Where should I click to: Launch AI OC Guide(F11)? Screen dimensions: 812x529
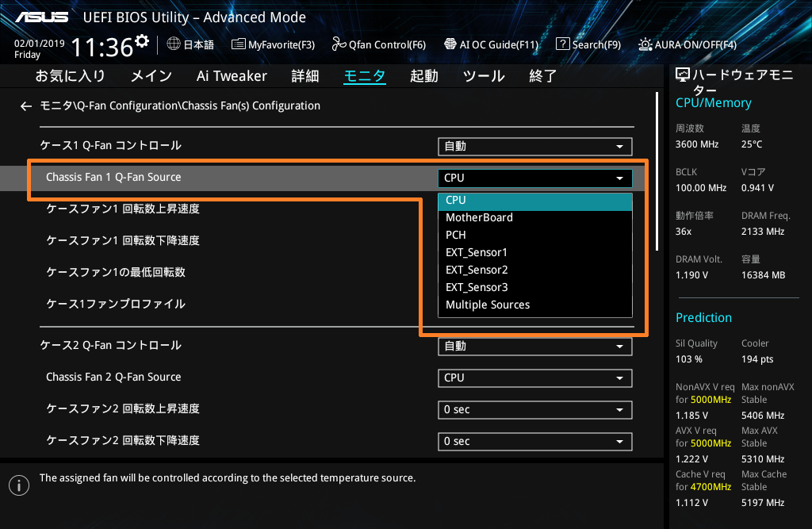(x=492, y=44)
